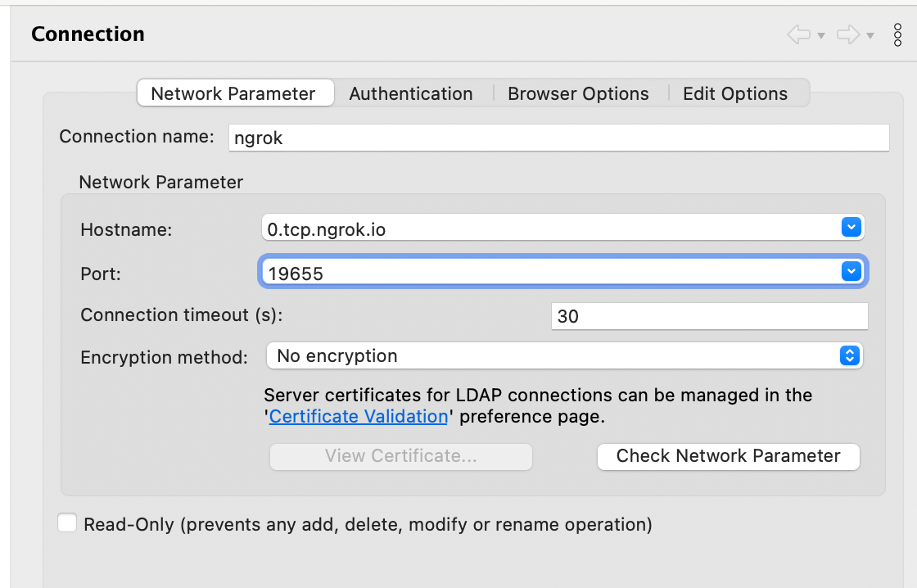The image size is (917, 588).
Task: Open the three-dot view menu
Action: (x=897, y=34)
